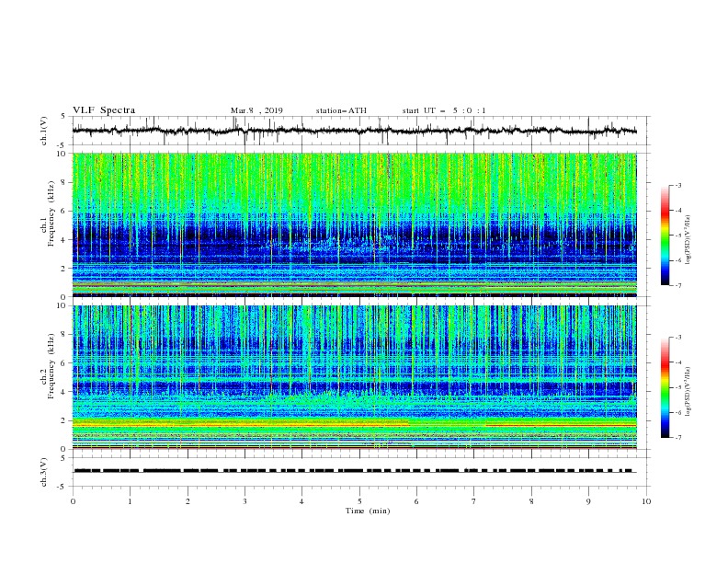Click time-axis tick label "9"
This screenshot has height=563, width=728.
tap(588, 501)
